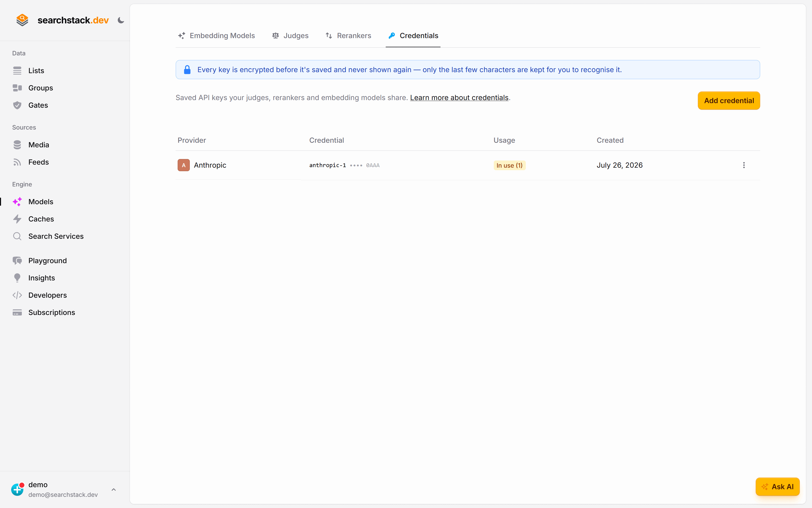Click the In use (1) badge
The image size is (812, 508).
(x=509, y=165)
